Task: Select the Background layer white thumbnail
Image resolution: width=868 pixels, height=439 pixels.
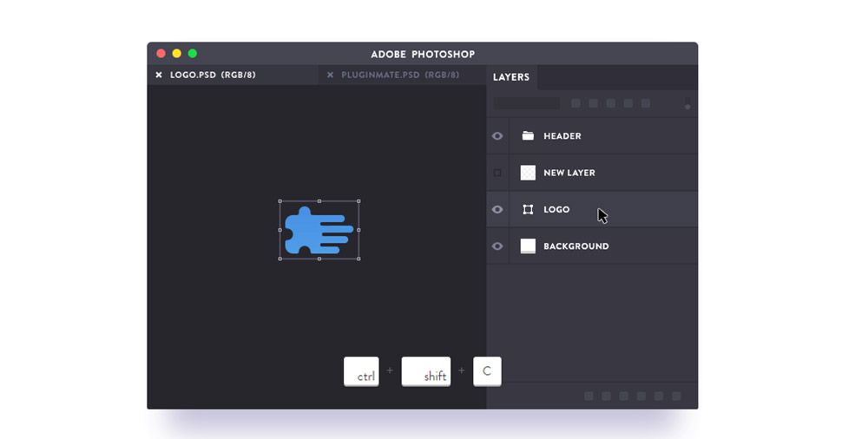Action: click(x=528, y=246)
